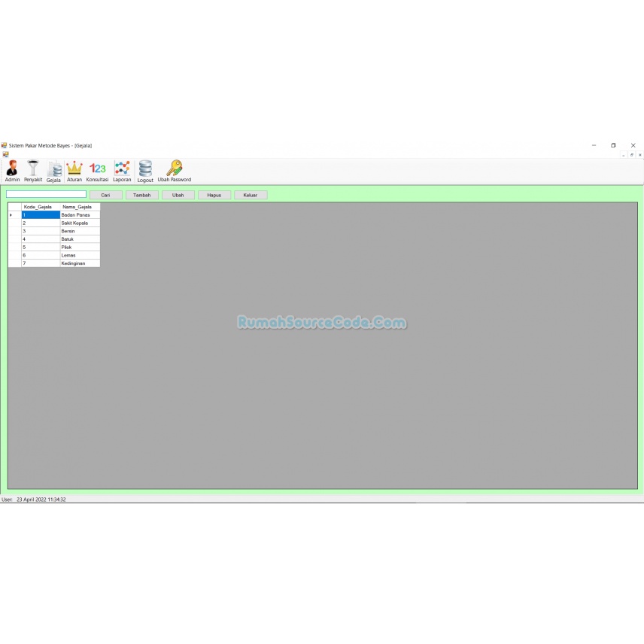
Task: Open the Ubah Password key icon
Action: coord(174,171)
